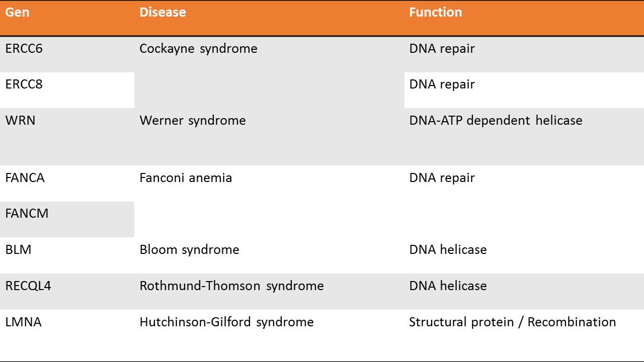
Task: Click the Gen column header
Action: coord(67,18)
